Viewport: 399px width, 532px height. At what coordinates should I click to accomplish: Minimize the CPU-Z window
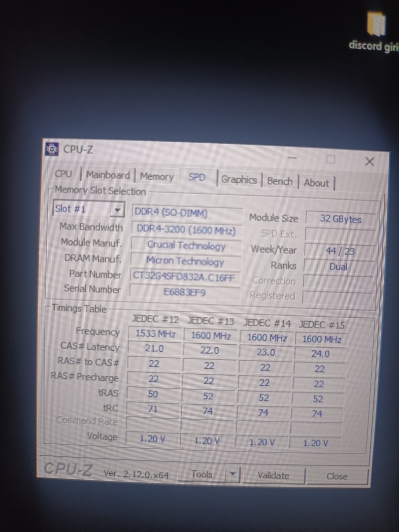coord(293,158)
